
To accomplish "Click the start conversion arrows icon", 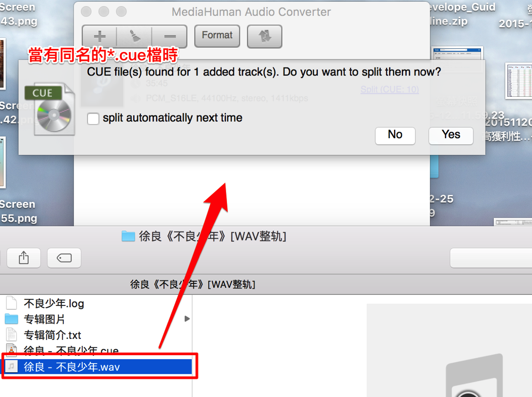I will [x=265, y=36].
